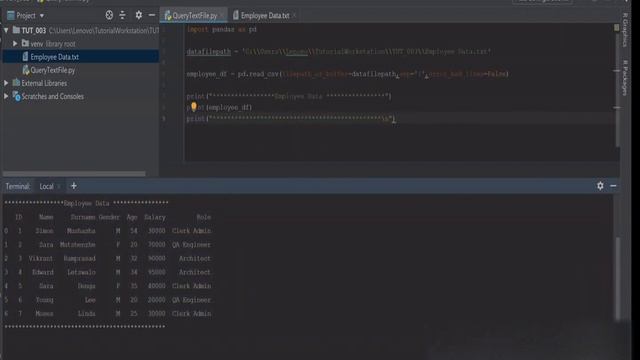Viewport: 640px width, 360px height.
Task: Click the collapse all icon in Project panel
Action: click(122, 15)
